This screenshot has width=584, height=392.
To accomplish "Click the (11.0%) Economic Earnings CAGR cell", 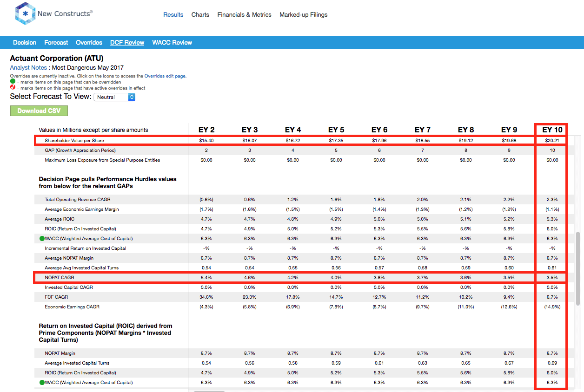I will 466,307.
